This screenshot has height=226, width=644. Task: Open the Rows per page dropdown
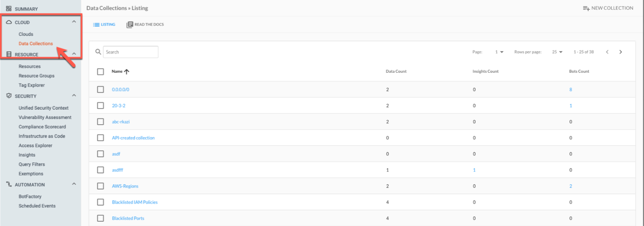(x=558, y=52)
